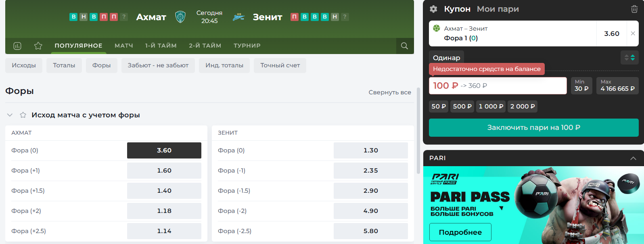
Task: Toggle odds change acceptance arrows
Action: (x=629, y=58)
